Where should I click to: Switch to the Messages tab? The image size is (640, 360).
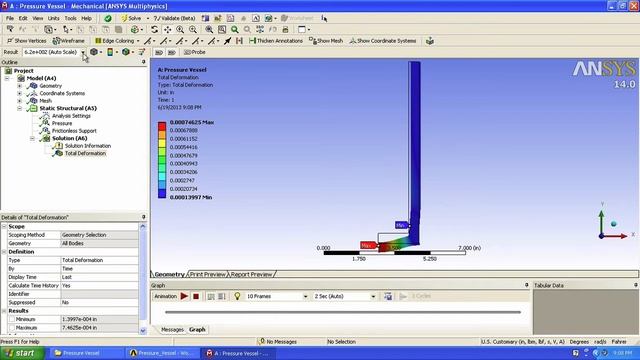coord(172,330)
